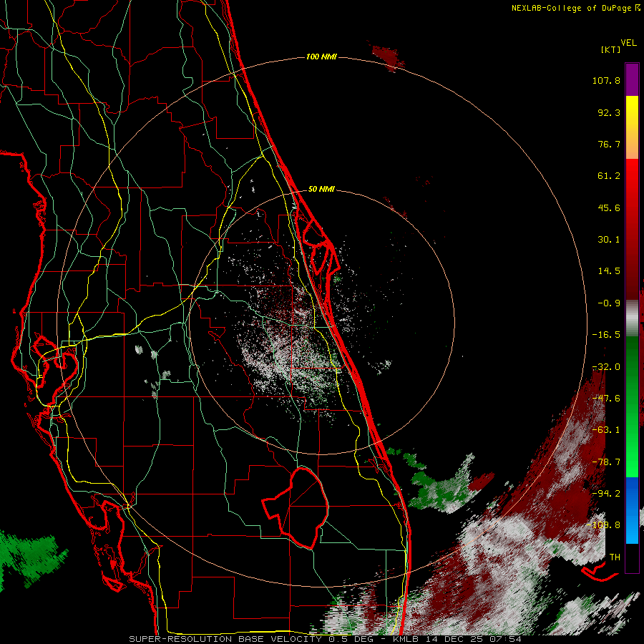Select the -78.7 value on velocity scale
The image size is (644, 644).
coord(606,462)
